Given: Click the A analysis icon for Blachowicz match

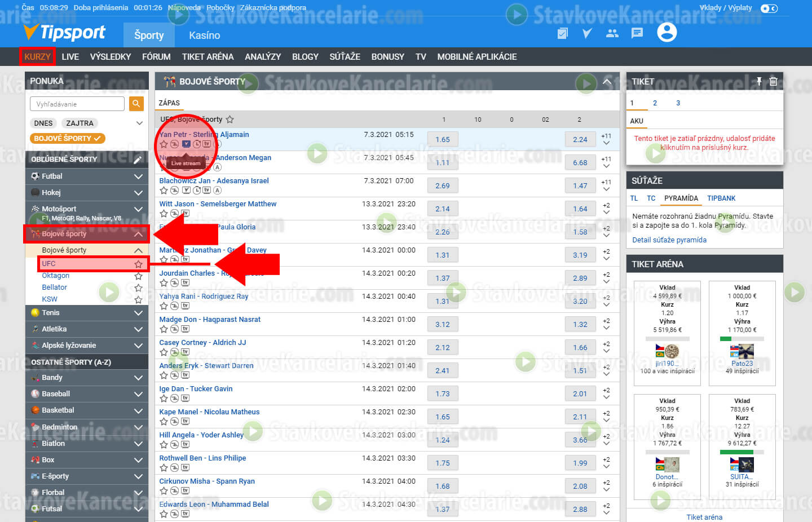Looking at the screenshot, I should coord(217,190).
